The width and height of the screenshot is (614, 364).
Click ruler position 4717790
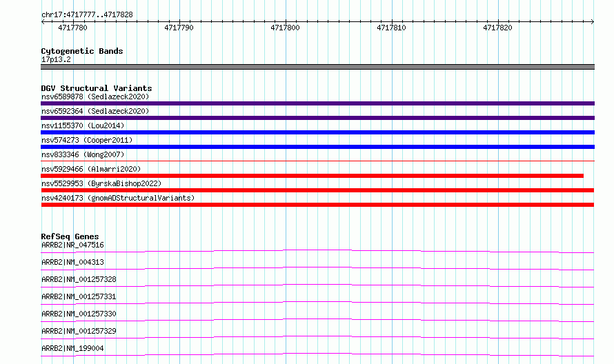point(179,28)
